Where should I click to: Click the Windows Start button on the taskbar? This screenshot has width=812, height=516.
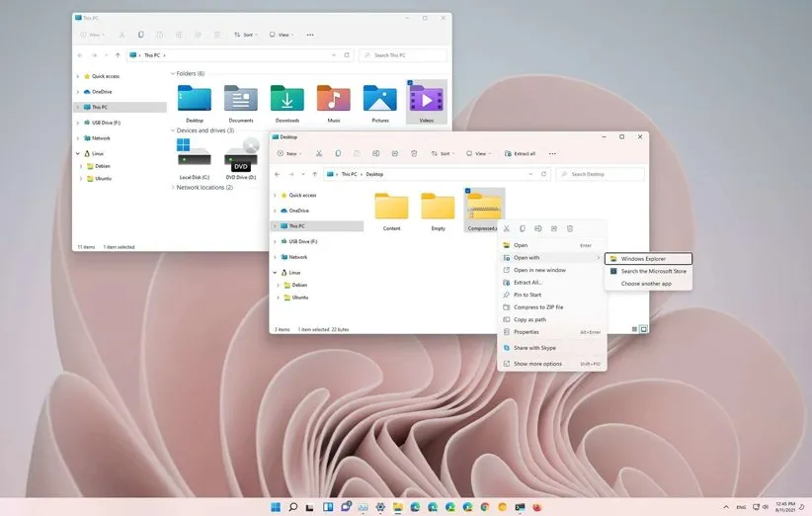(x=276, y=506)
